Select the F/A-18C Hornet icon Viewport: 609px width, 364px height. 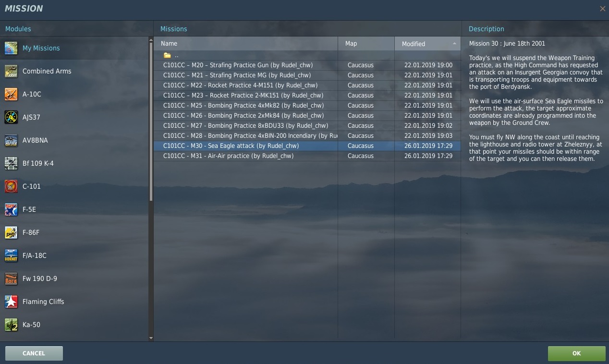(11, 255)
